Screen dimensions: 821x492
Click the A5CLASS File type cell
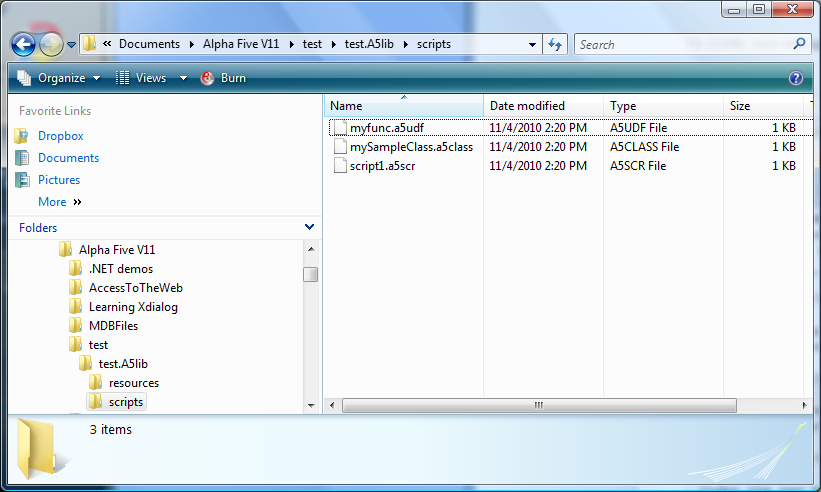click(x=645, y=147)
